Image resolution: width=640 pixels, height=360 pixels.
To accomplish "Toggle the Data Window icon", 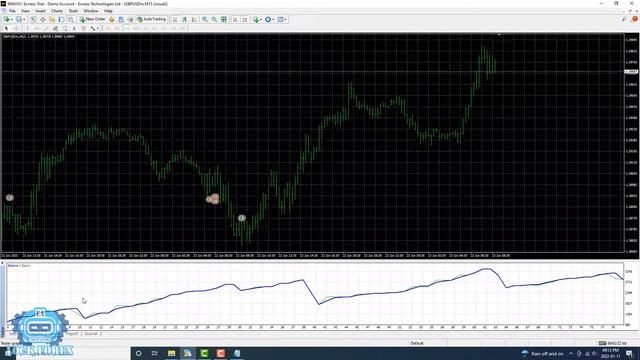I will (x=42, y=19).
